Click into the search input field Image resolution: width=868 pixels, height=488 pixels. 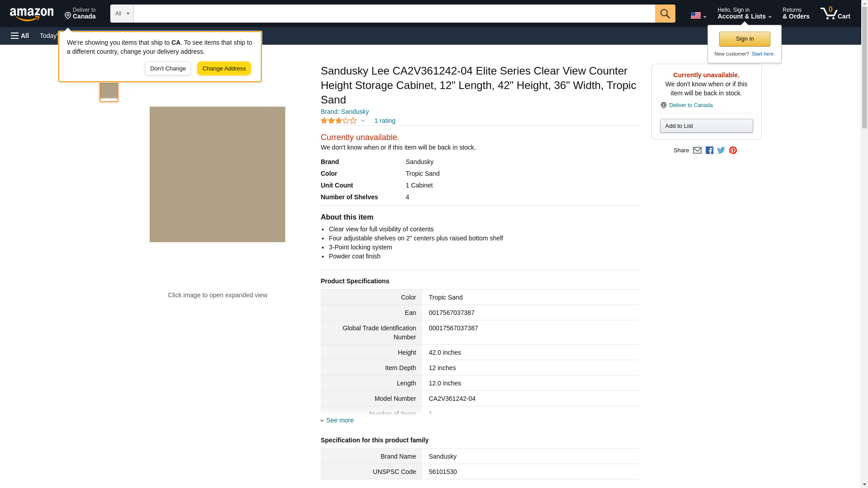[393, 14]
